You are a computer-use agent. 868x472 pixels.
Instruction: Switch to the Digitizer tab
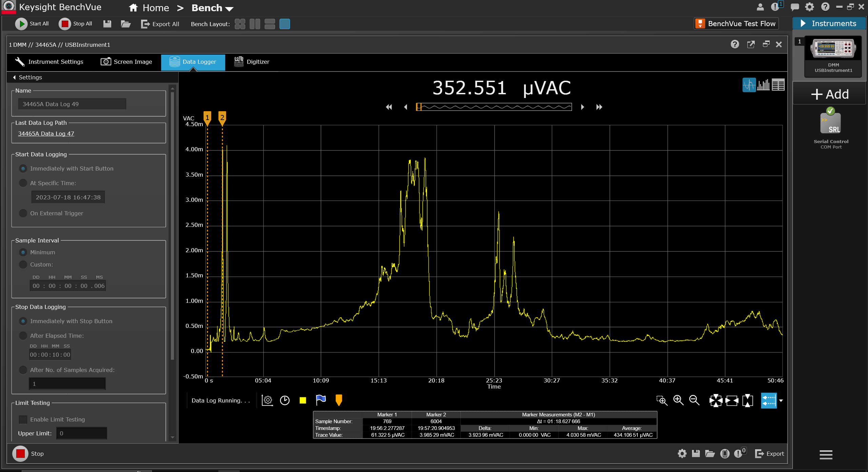[252, 62]
